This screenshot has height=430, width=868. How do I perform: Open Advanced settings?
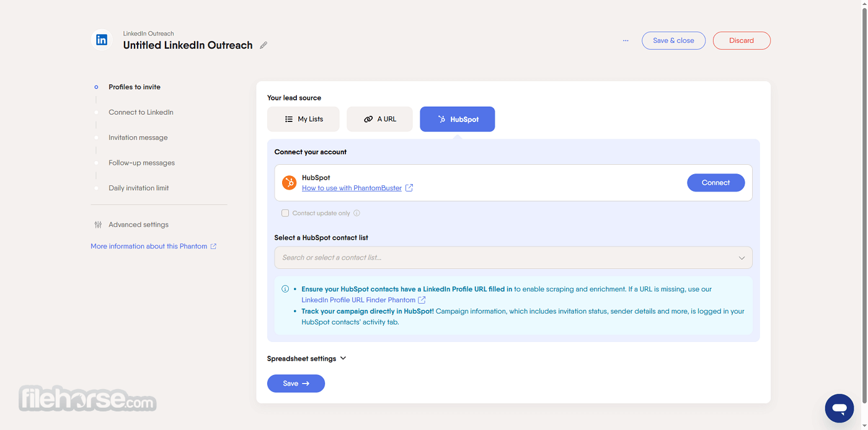point(138,225)
